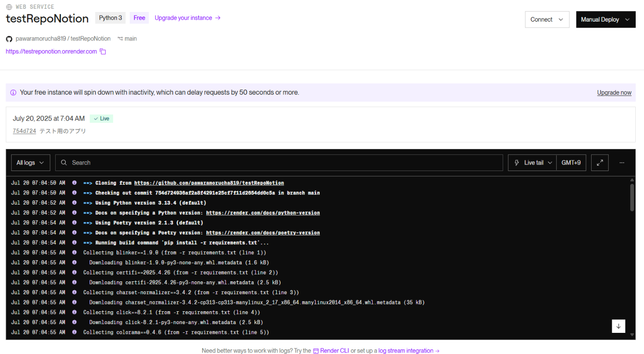Open render.com/docs/python-version link
The image size is (644, 354).
(x=263, y=213)
